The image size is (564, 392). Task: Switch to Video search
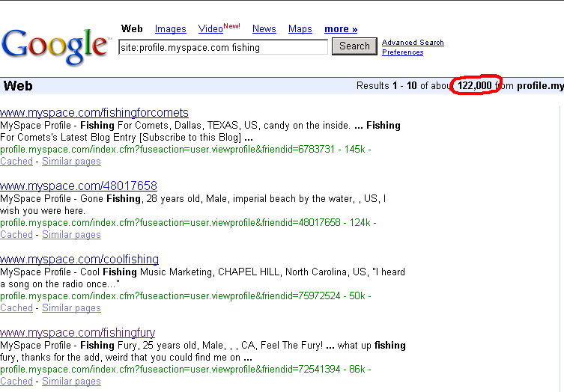[x=210, y=29]
